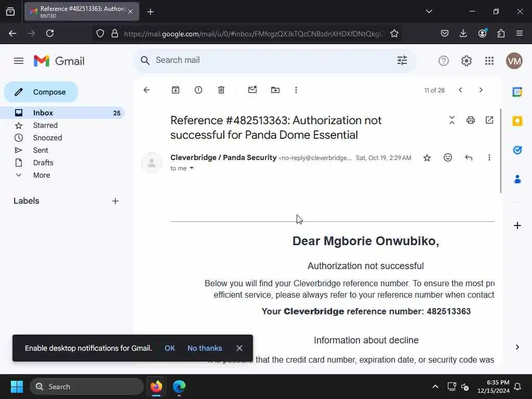Click the Gmail logo
This screenshot has width=532, height=399.
click(x=59, y=61)
